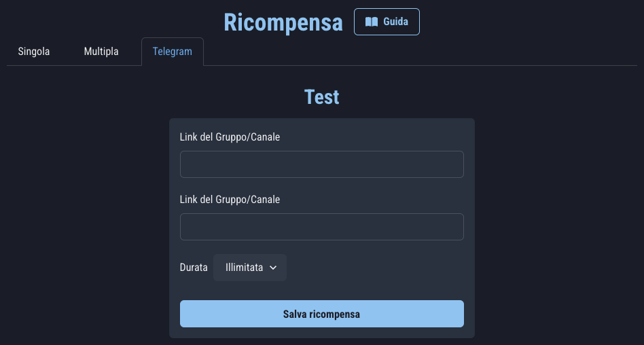Click the Singola tab label text

point(34,52)
